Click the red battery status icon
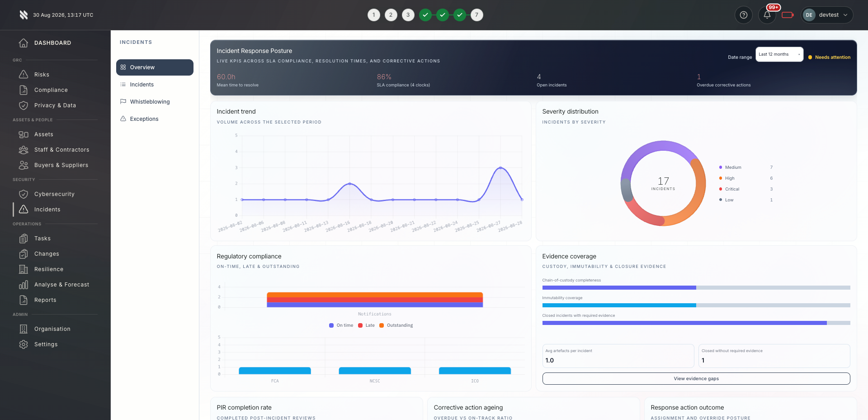This screenshot has width=868, height=420. 788,15
